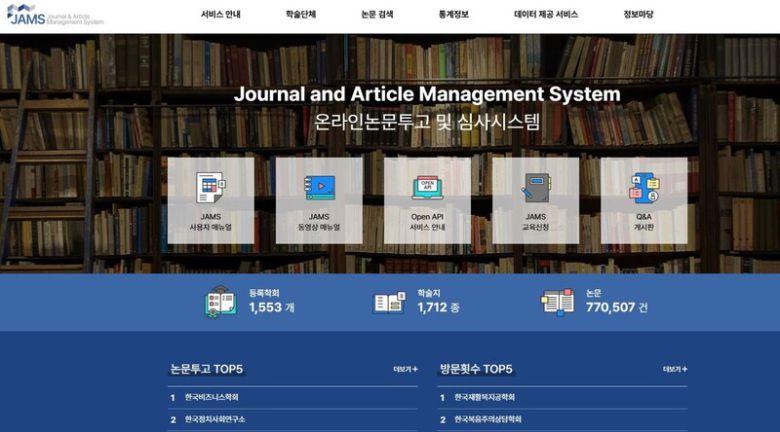Image resolution: width=780 pixels, height=432 pixels.
Task: Open the JAMS 사용자 매뉴얼 tile
Action: [x=211, y=200]
